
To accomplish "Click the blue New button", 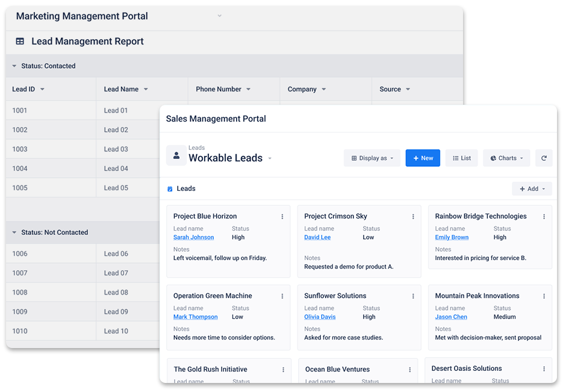I will [423, 158].
